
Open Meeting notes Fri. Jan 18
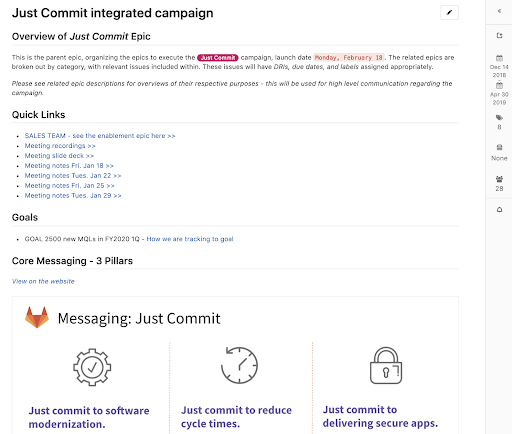tap(69, 166)
